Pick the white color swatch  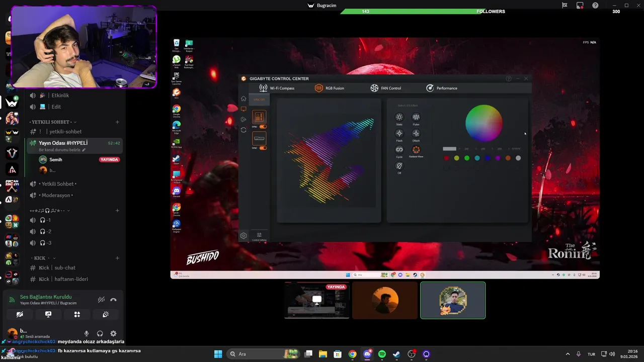pyautogui.click(x=518, y=158)
